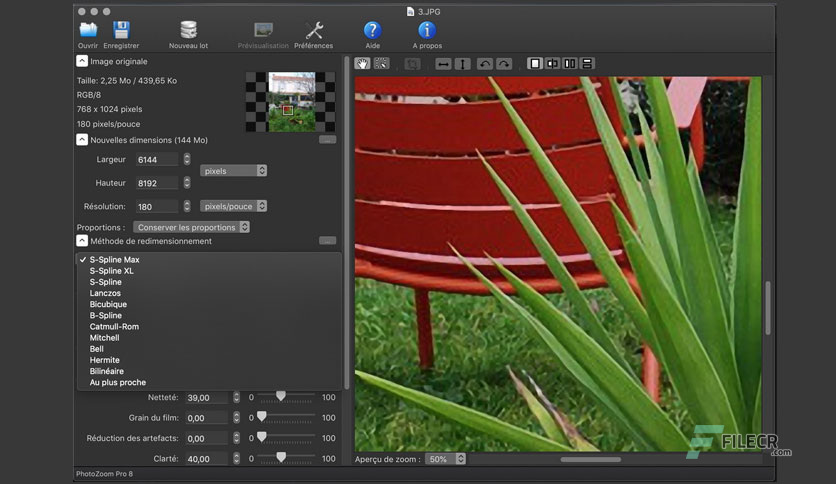Click the Prévisualisation toolbar icon
Viewport: 836px width, 484px height.
[x=263, y=30]
